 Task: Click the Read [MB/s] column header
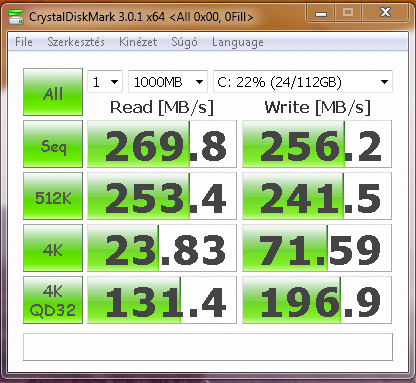162,107
